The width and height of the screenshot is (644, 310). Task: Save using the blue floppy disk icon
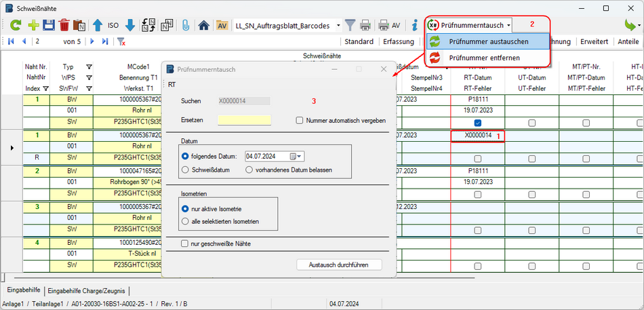pyautogui.click(x=49, y=25)
